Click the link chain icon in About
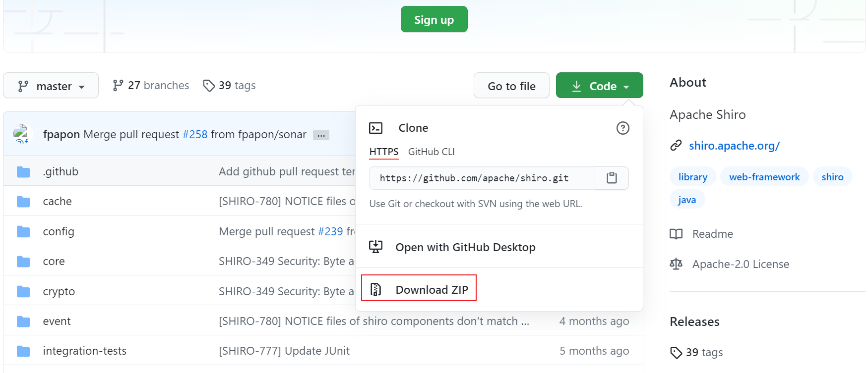The height and width of the screenshot is (373, 868). point(676,146)
